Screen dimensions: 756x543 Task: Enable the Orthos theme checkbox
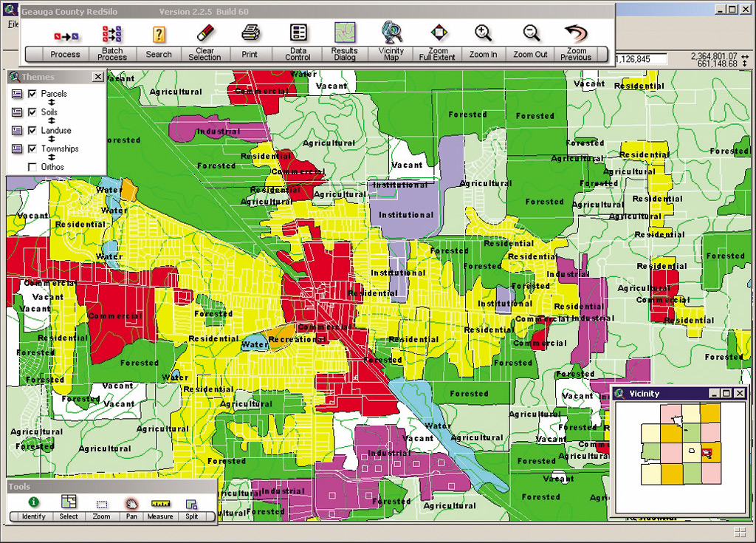tap(32, 167)
